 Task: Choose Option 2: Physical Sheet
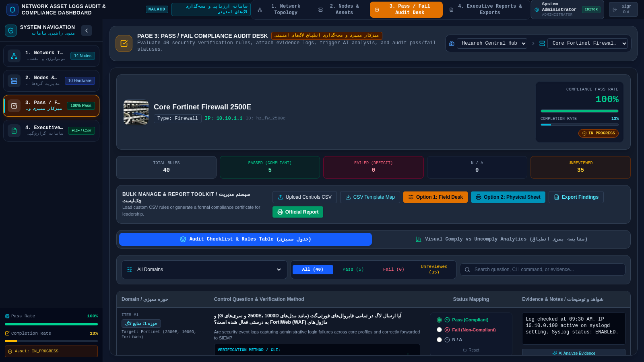(x=508, y=197)
